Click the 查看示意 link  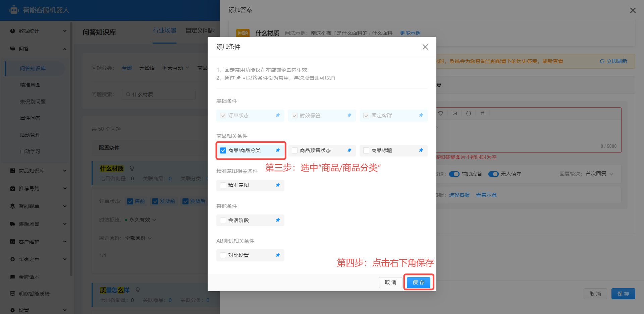click(x=486, y=195)
